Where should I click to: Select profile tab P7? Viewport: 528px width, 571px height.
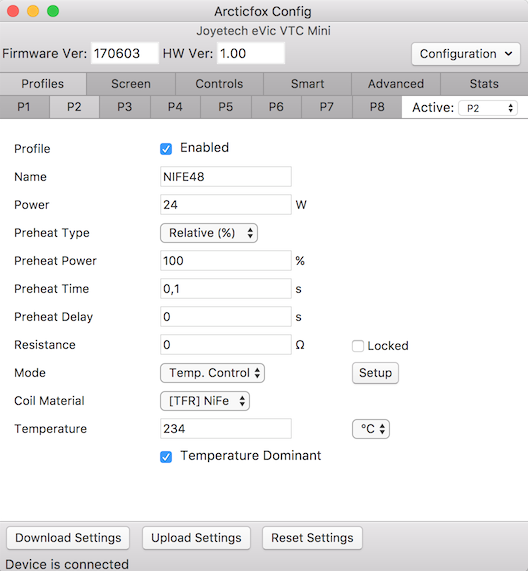coord(327,107)
